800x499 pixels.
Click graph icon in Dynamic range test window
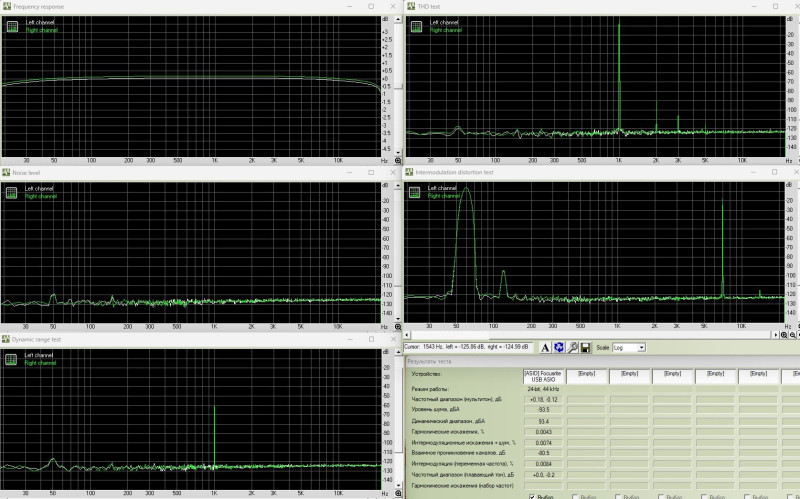pos(11,359)
